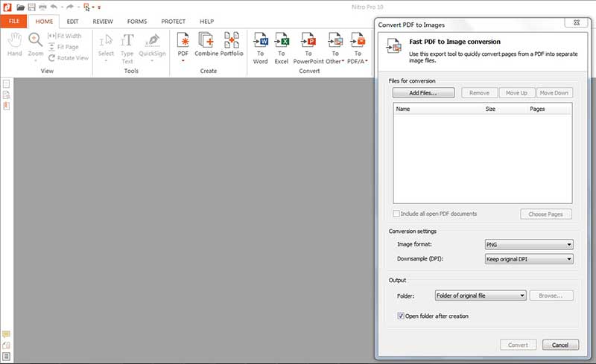Image resolution: width=596 pixels, height=364 pixels.
Task: Switch to the HELP ribbon tab
Action: (x=207, y=22)
